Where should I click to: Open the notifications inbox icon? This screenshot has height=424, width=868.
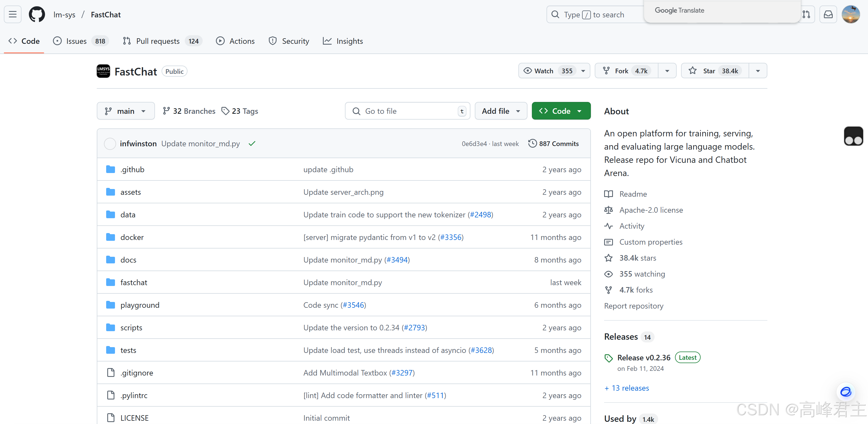[828, 15]
